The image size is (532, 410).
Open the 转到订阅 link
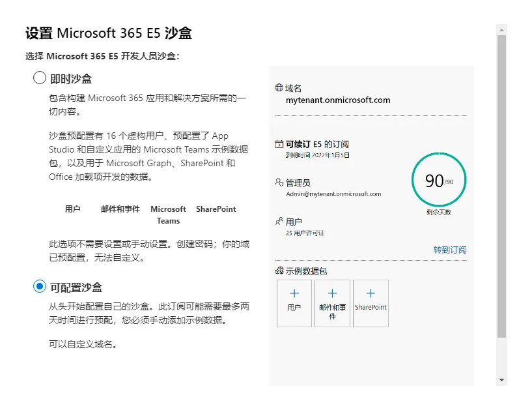click(449, 250)
